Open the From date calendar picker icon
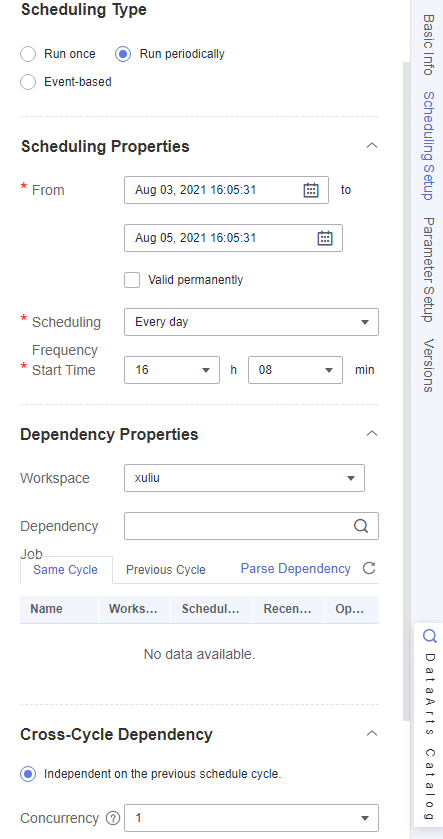Screen dimensions: 443x839 tap(311, 190)
